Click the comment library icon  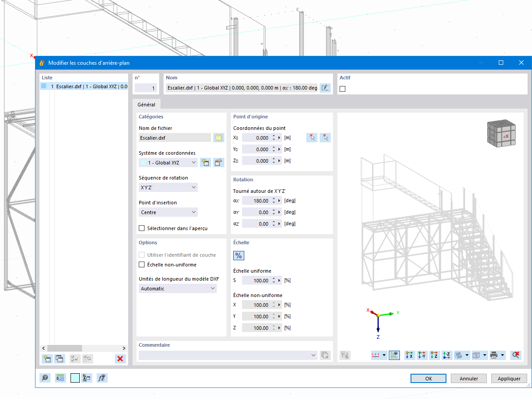(325, 355)
